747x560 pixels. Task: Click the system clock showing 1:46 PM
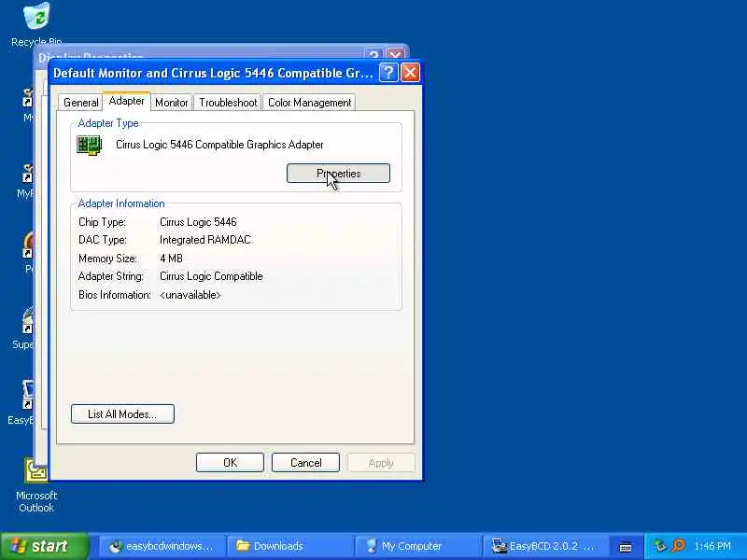click(x=712, y=546)
